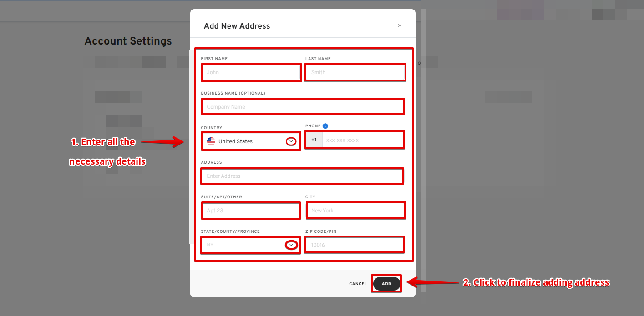
Task: Close the Add New Address dialog
Action: [400, 25]
